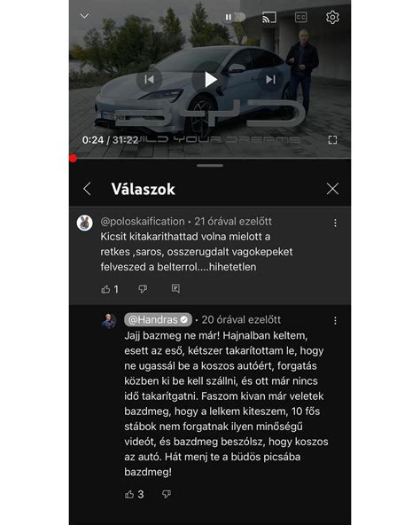Like the @Handras reply
Image resolution: width=420 pixels, height=525 pixels.
129,494
